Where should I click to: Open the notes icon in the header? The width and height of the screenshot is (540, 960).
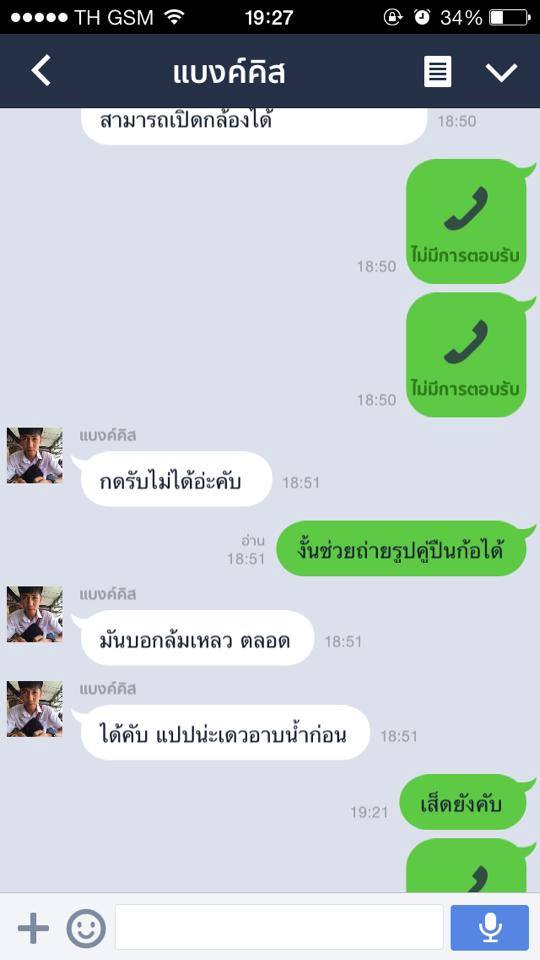tap(438, 72)
